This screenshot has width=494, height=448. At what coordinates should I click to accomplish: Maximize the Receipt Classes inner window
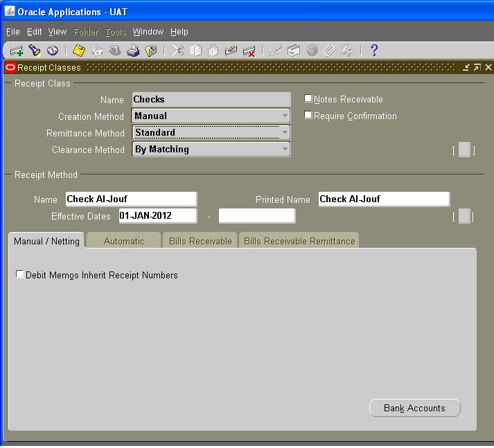477,67
